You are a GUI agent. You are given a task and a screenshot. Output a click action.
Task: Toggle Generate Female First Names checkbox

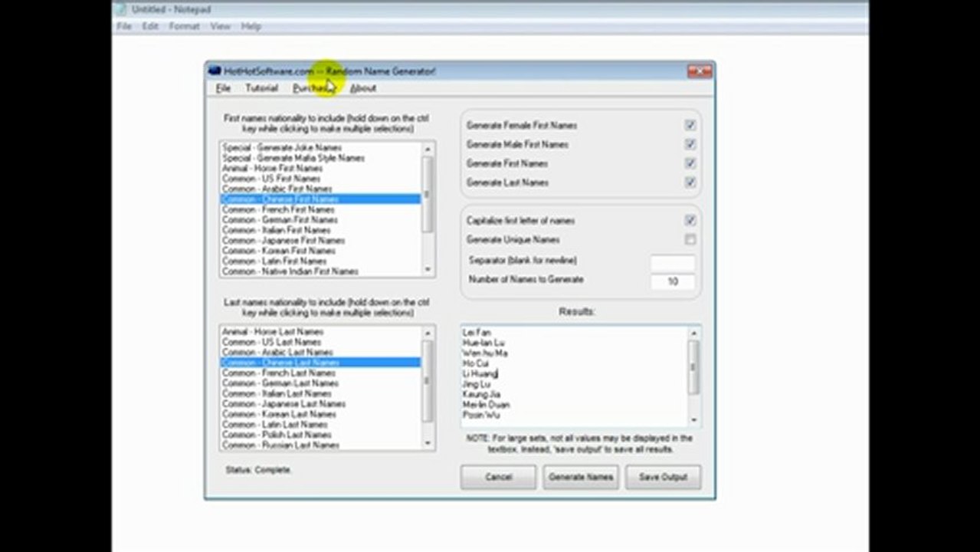point(690,125)
